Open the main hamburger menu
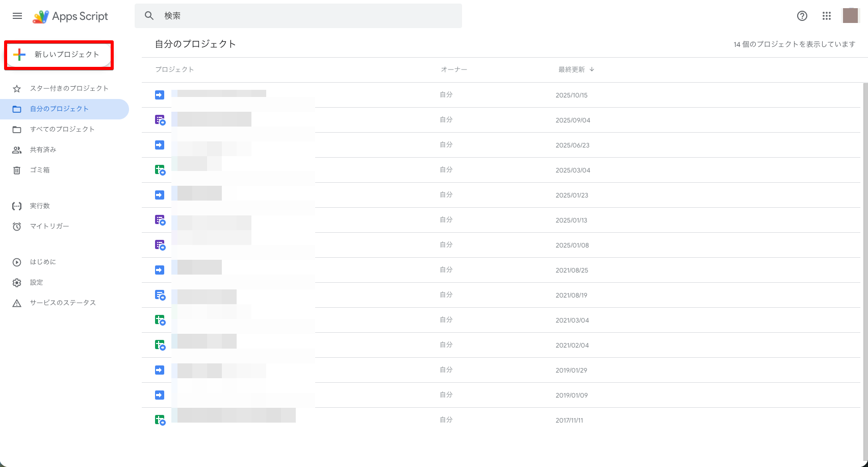868x467 pixels. tap(17, 16)
